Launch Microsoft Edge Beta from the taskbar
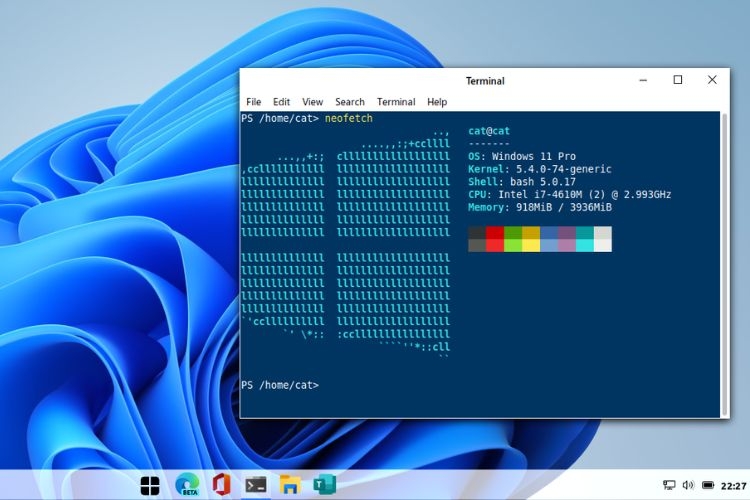Viewport: 750px width, 500px height. click(x=187, y=485)
